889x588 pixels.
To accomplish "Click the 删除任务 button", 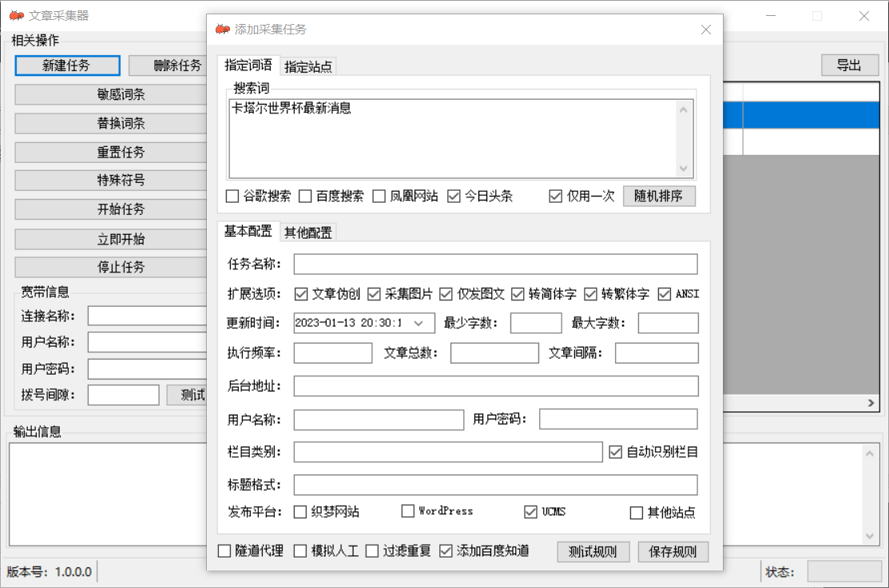I will click(168, 66).
